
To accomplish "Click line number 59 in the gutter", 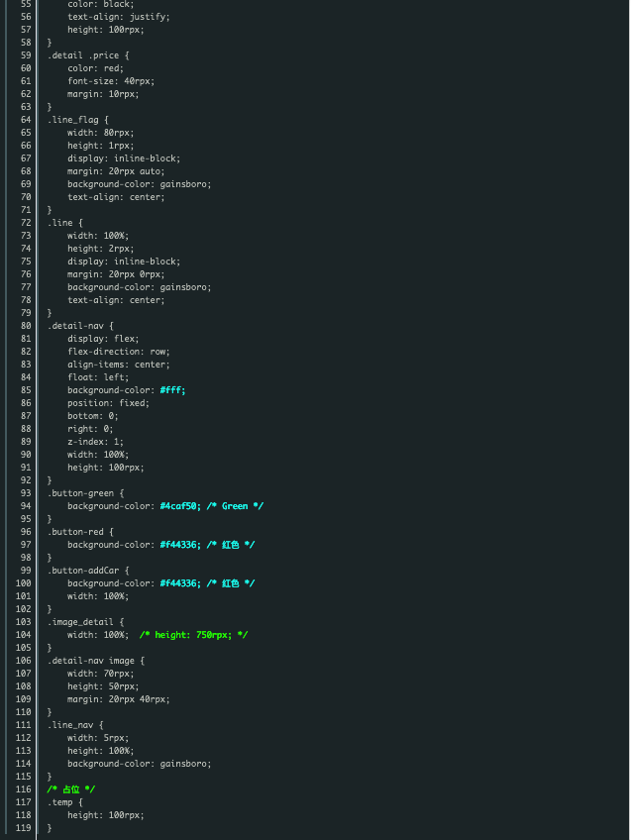I will click(25, 55).
